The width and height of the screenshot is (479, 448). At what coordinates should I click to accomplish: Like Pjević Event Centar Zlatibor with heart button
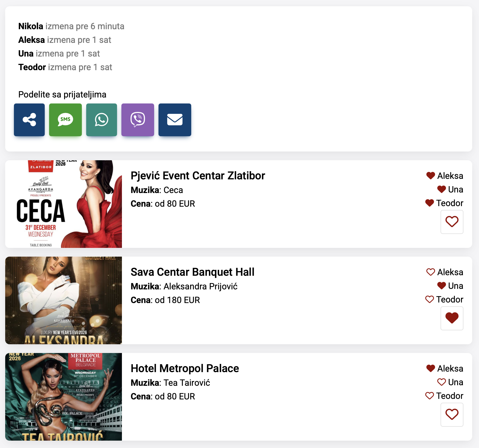[452, 222]
